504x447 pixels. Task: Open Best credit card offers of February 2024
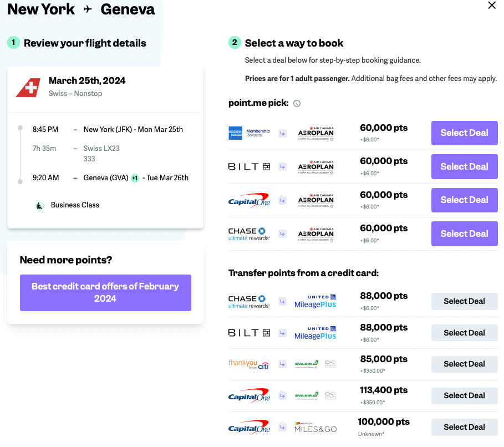click(x=105, y=293)
